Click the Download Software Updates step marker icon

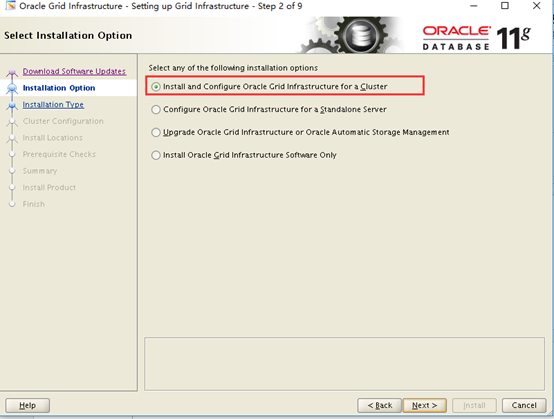[x=12, y=72]
